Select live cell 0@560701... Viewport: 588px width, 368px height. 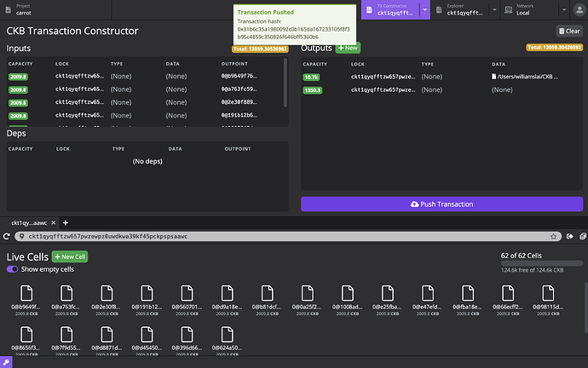[x=187, y=300]
